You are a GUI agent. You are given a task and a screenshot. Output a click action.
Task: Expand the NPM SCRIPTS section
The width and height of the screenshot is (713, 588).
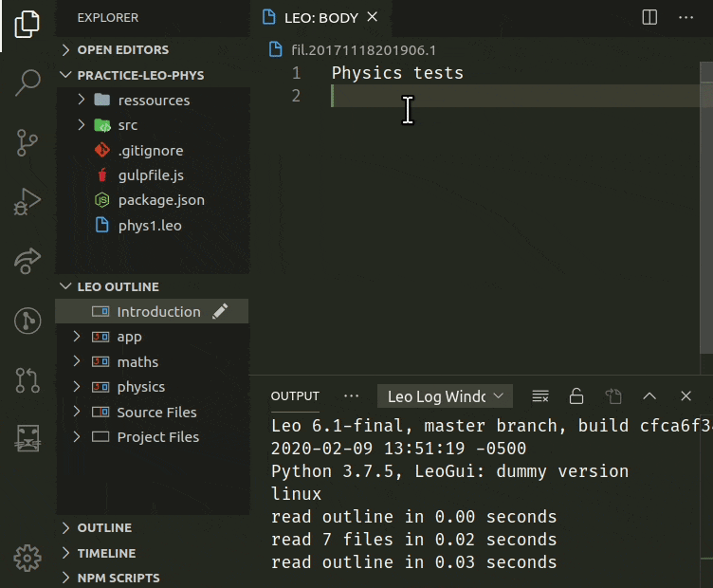tap(66, 578)
